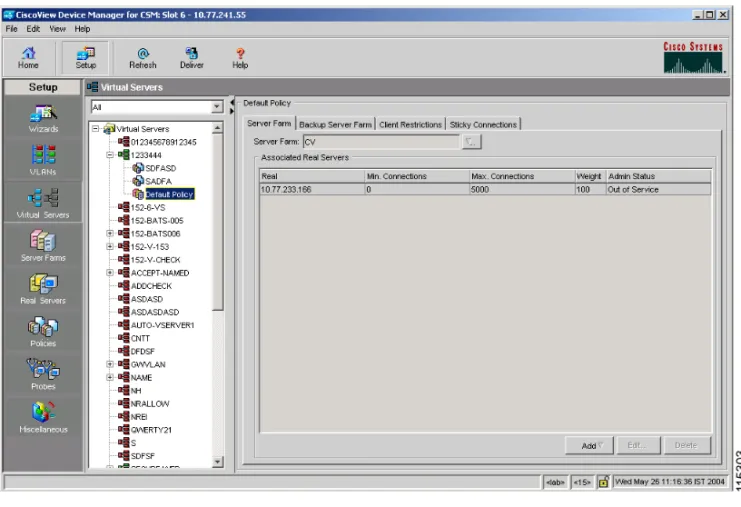Switch to the Backup Server Farm tab
Screen dimensions: 741x507
click(x=336, y=124)
